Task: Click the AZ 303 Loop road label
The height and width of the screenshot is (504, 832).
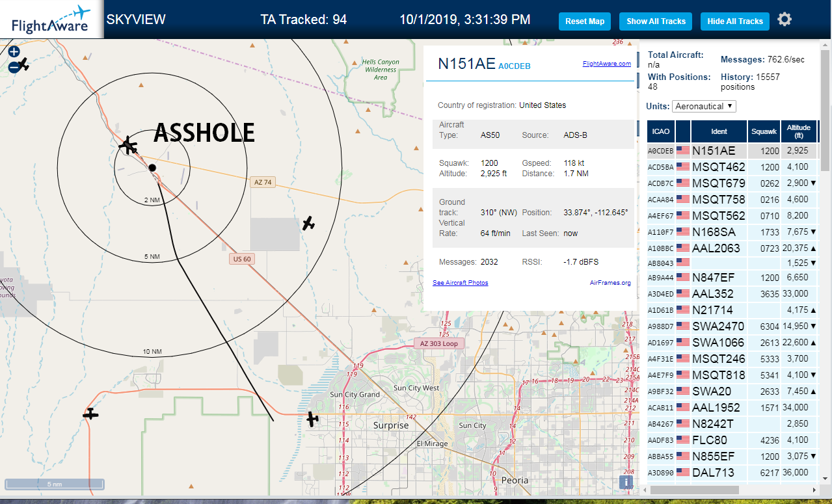Action: coord(439,343)
